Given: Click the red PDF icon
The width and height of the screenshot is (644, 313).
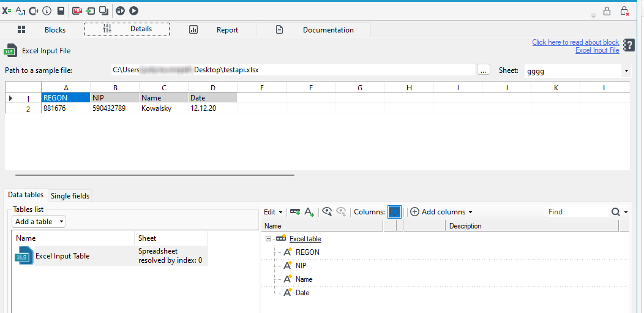Looking at the screenshot, I should 77,11.
